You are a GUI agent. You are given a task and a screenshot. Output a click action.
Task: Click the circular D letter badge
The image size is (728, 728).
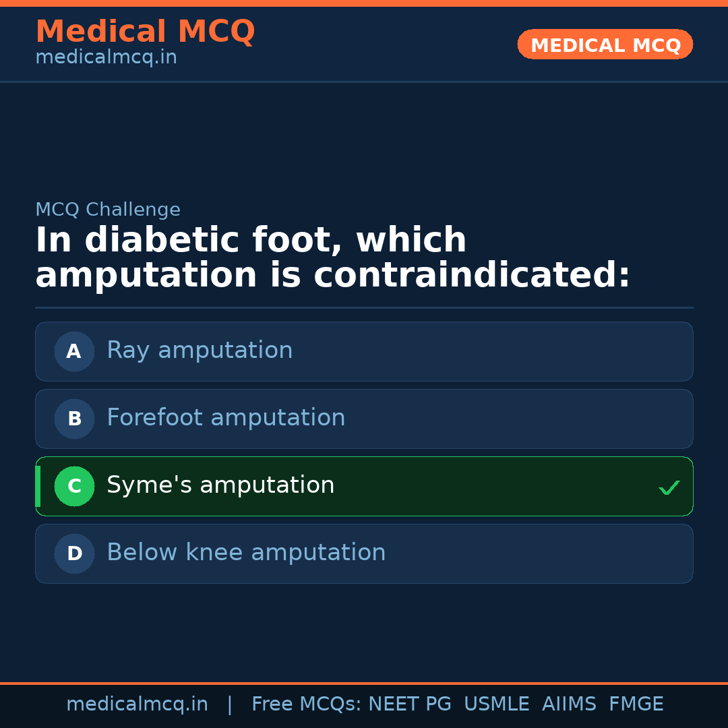[x=74, y=553]
